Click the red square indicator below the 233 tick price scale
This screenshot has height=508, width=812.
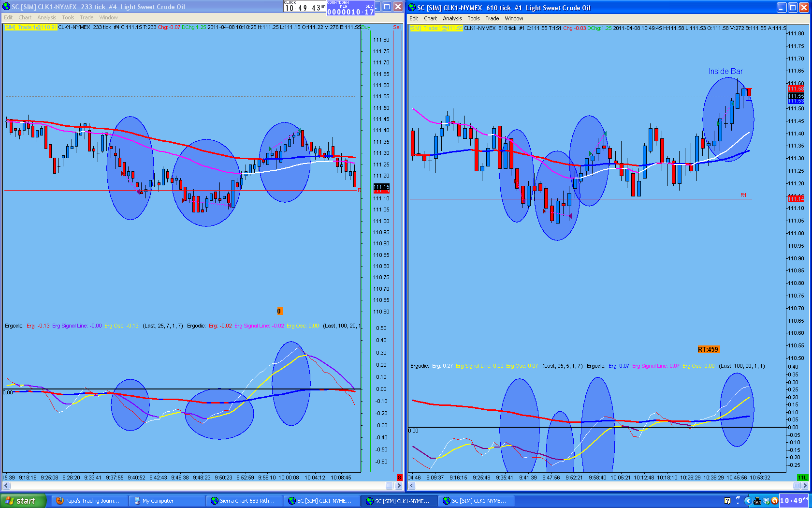[x=399, y=478]
